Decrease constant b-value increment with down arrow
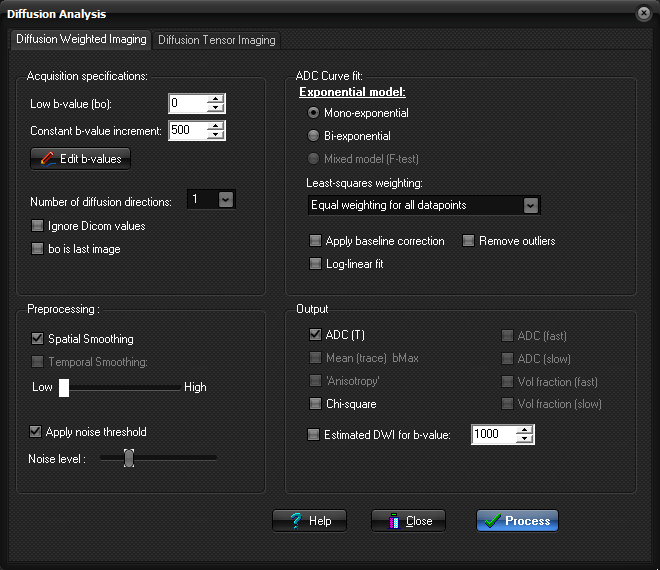 pos(215,135)
